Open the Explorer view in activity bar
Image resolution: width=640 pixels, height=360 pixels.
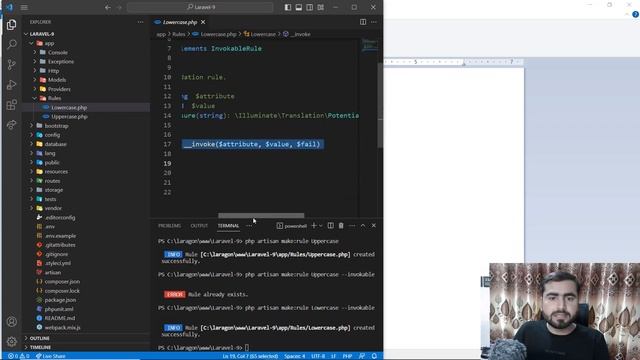tap(11, 25)
